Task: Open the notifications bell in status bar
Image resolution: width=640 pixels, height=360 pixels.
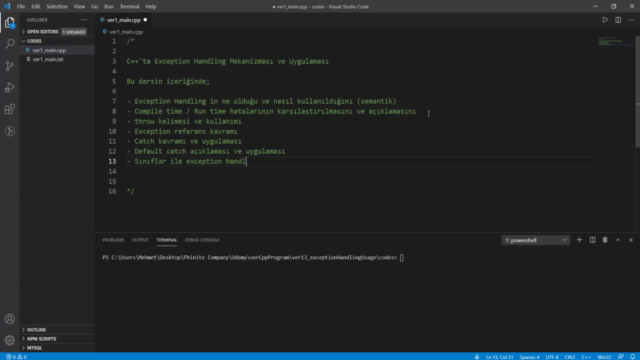Action: coord(632,357)
